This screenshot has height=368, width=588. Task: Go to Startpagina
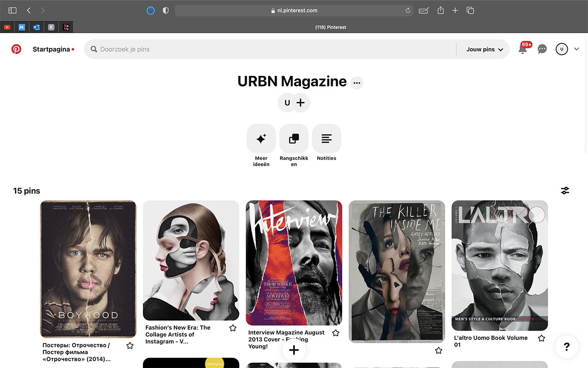[51, 49]
